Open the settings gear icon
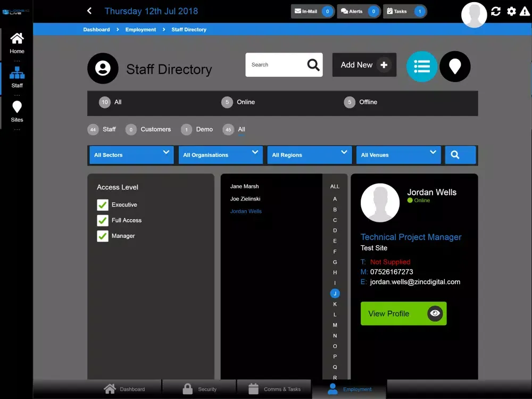This screenshot has width=532, height=399. pyautogui.click(x=511, y=11)
